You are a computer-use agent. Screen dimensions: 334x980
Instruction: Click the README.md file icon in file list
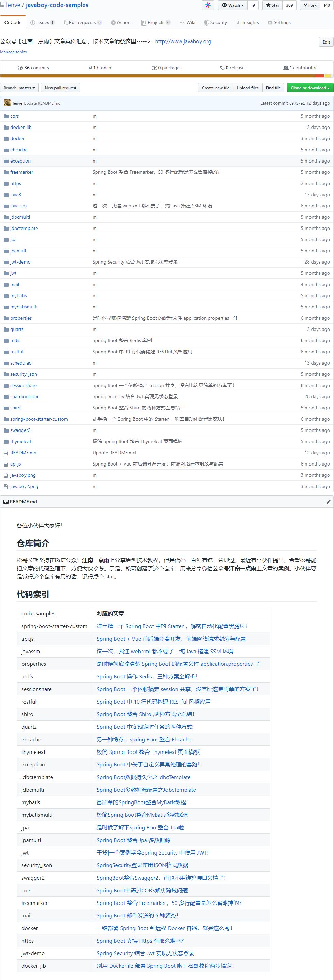(6, 453)
